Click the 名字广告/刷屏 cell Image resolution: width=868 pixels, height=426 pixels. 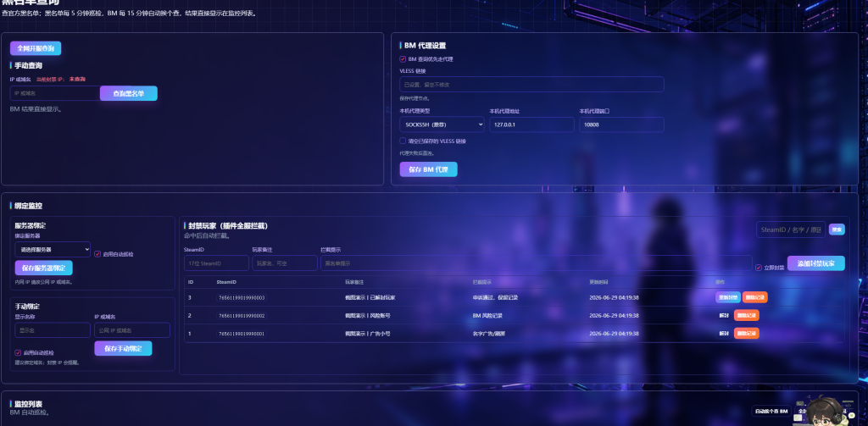[489, 334]
